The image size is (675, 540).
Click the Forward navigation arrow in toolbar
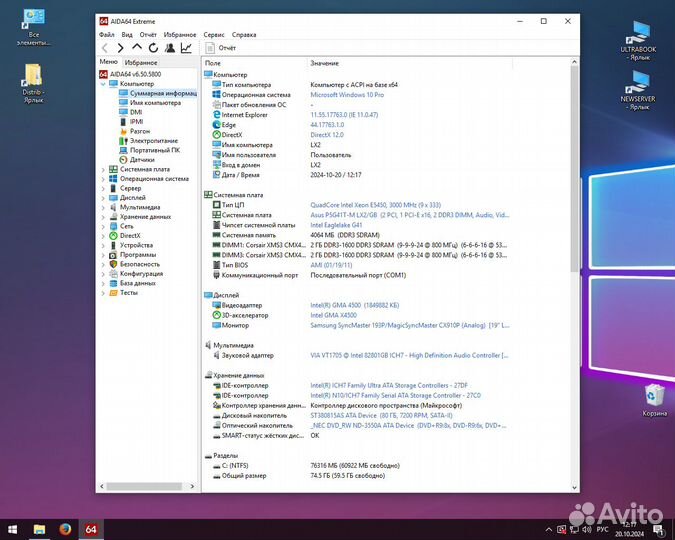click(x=121, y=48)
